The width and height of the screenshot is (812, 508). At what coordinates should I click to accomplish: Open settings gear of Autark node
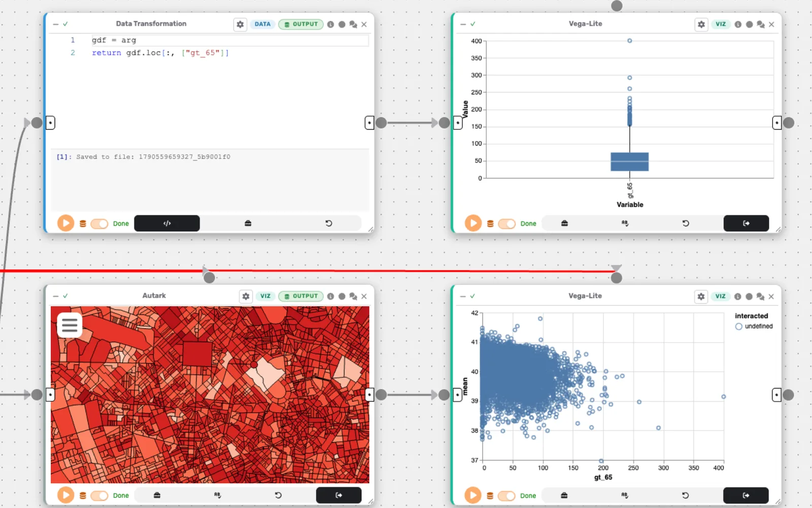pyautogui.click(x=246, y=296)
